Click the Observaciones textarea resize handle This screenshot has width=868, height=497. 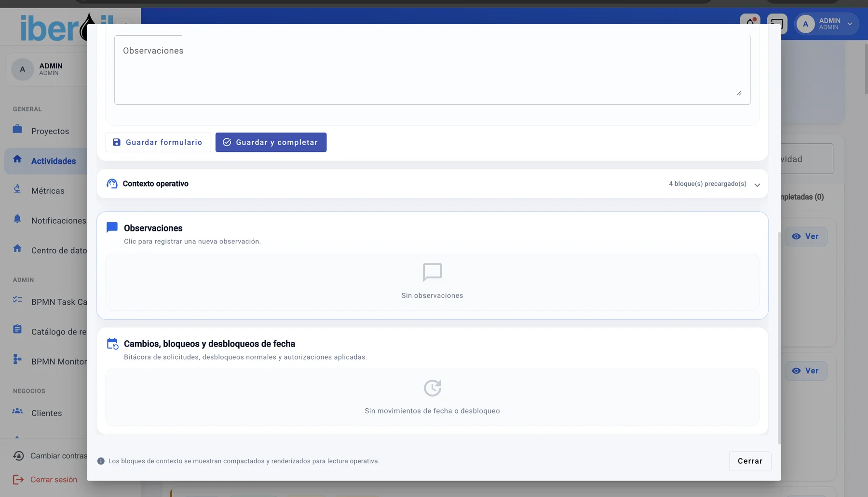pos(739,93)
